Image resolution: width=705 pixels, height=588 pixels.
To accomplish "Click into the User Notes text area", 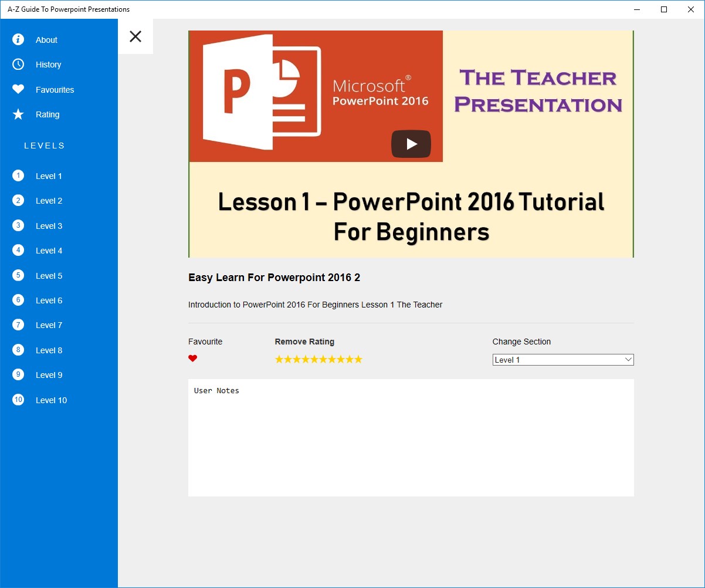I will 411,438.
